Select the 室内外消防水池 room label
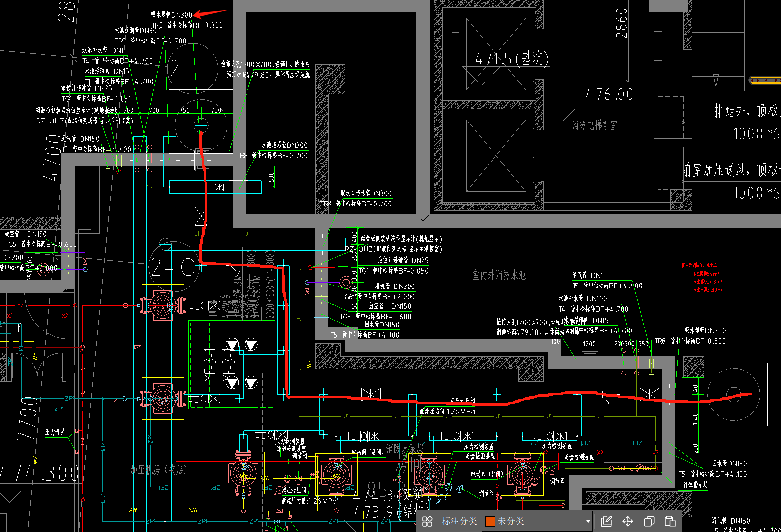 click(x=499, y=275)
